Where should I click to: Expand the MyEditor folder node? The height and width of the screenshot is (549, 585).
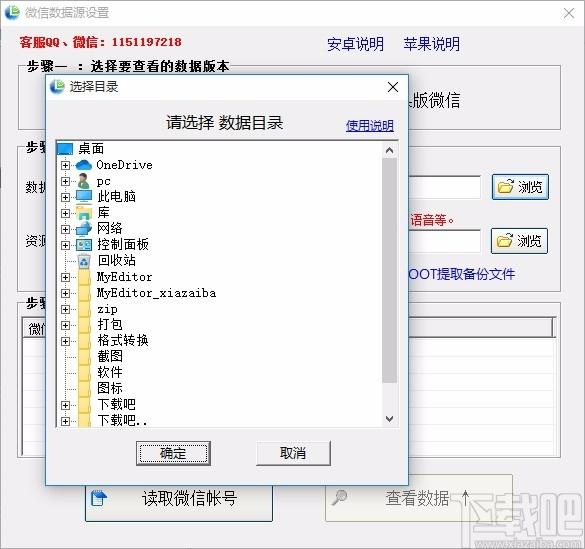pos(65,277)
